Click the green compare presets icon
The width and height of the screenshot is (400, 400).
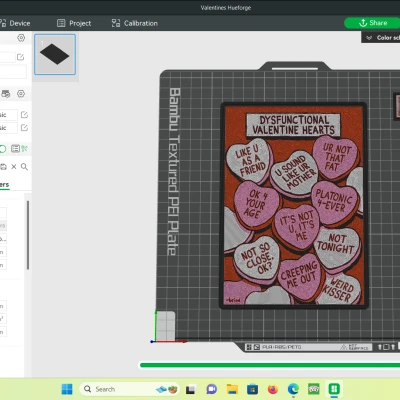coord(24,148)
